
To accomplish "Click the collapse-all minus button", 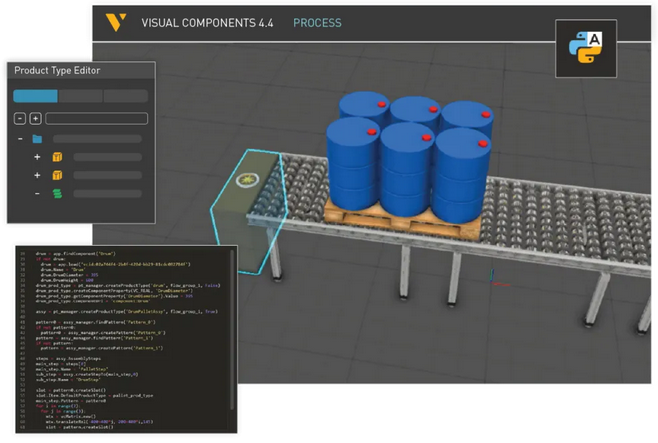I will click(20, 119).
